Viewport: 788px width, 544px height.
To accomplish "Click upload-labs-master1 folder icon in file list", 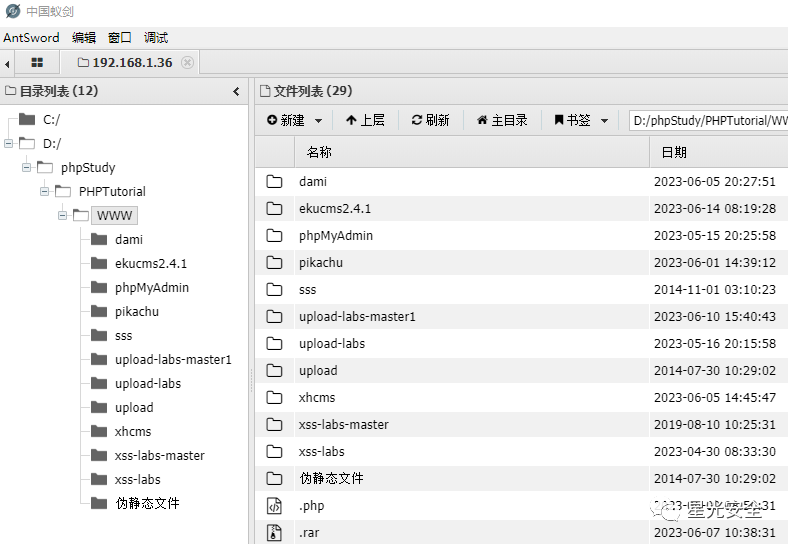I will click(274, 316).
